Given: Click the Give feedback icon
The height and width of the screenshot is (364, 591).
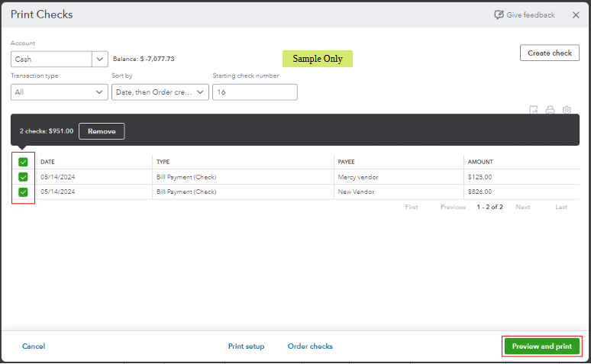Looking at the screenshot, I should [x=499, y=14].
